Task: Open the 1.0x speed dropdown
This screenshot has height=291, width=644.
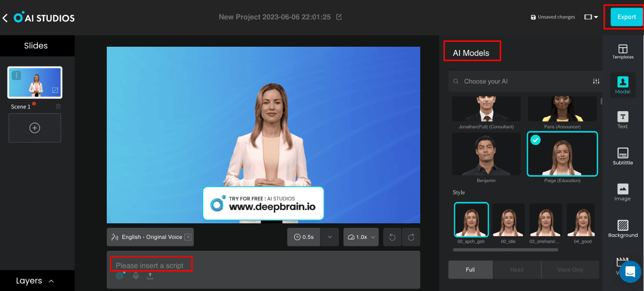Action: pyautogui.click(x=361, y=237)
